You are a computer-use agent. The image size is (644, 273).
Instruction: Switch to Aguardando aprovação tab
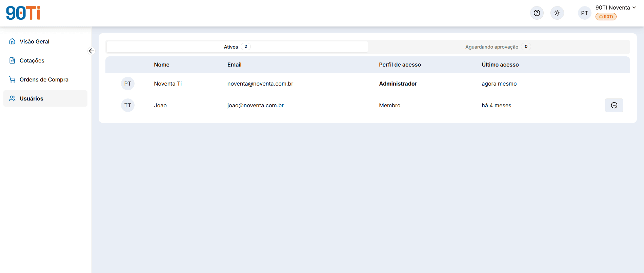(498, 47)
